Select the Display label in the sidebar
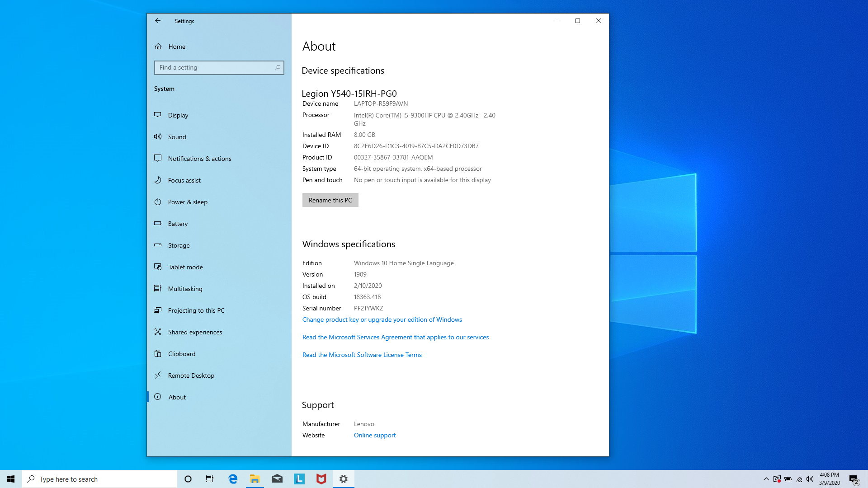868x488 pixels. pos(178,115)
